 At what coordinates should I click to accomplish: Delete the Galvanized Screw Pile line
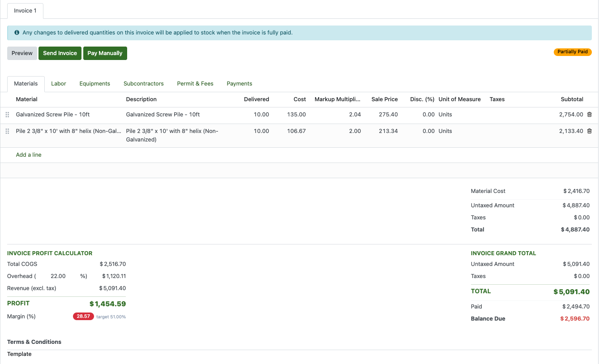(x=589, y=115)
